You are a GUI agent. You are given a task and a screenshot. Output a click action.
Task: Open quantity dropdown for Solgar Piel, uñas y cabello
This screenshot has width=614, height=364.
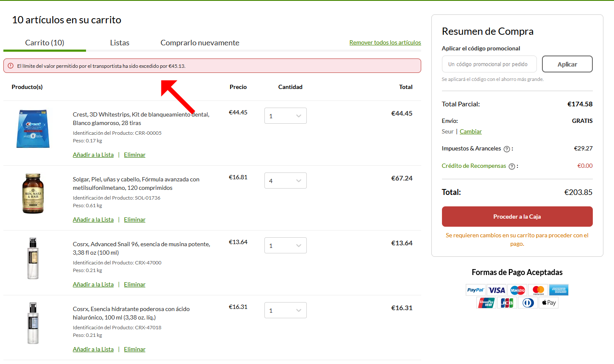pos(286,181)
